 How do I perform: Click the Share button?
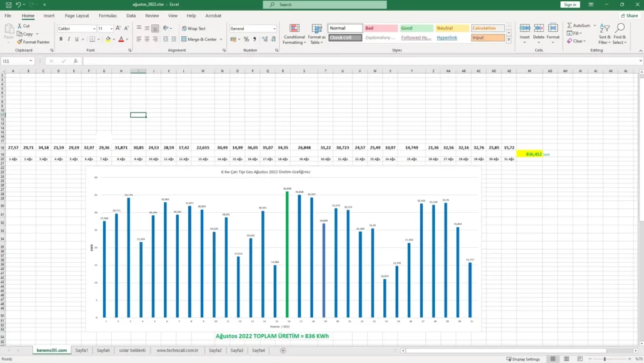click(x=629, y=16)
